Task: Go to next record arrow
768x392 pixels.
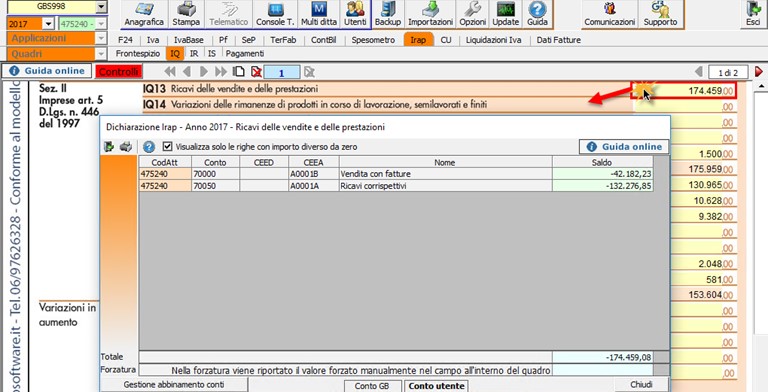Action: [204, 72]
